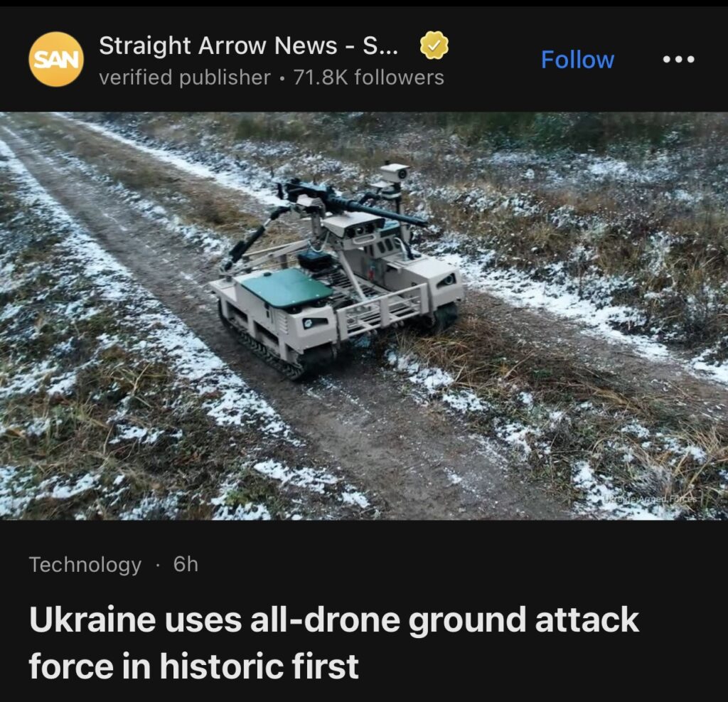The width and height of the screenshot is (728, 702).
Task: Tap the 6h timestamp
Action: [x=186, y=565]
